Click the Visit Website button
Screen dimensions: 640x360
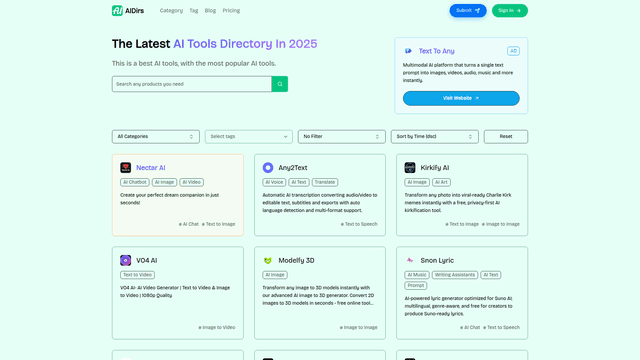[x=461, y=98]
